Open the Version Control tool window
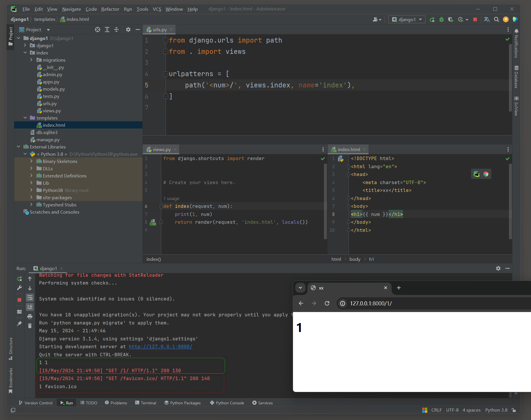This screenshot has height=420, width=531. [x=36, y=403]
